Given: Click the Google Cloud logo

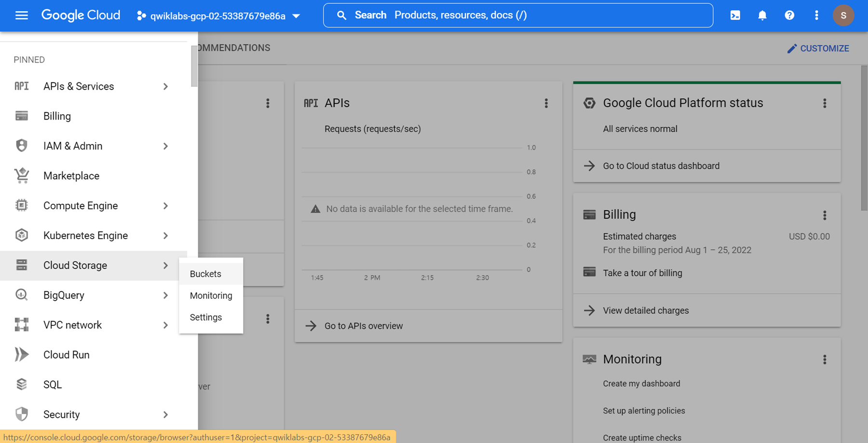Looking at the screenshot, I should tap(81, 15).
